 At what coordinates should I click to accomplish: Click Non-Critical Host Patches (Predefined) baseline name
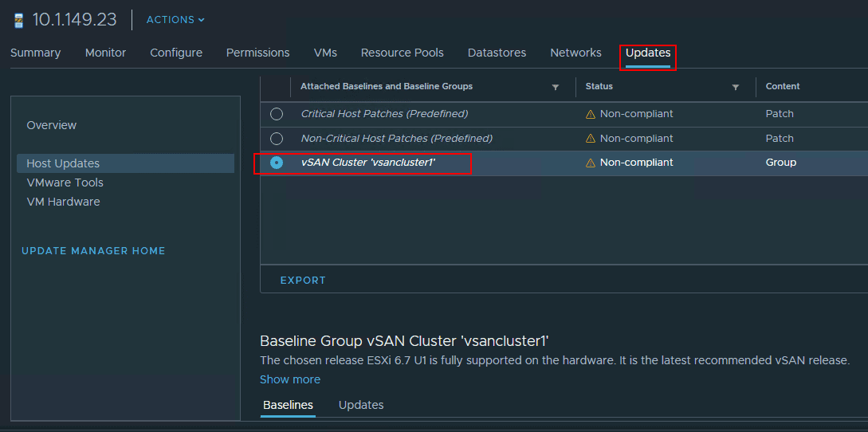point(396,138)
